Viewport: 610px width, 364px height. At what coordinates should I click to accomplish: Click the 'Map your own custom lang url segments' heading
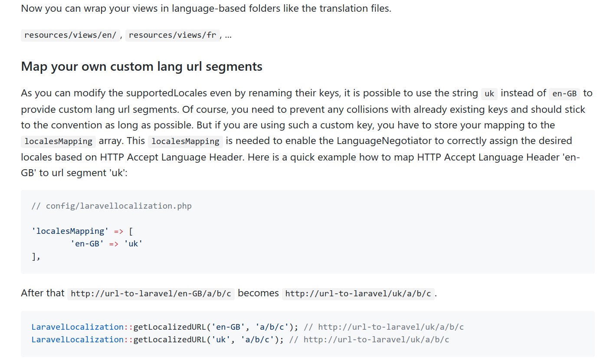(x=141, y=67)
